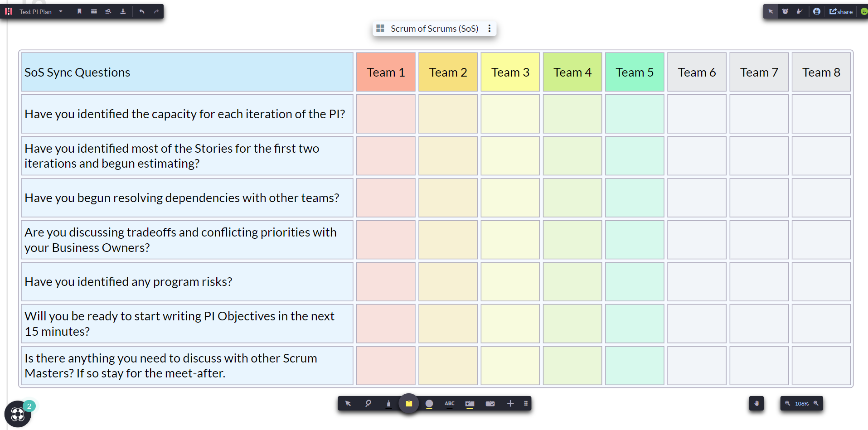Select the ABC text tool

pyautogui.click(x=449, y=403)
